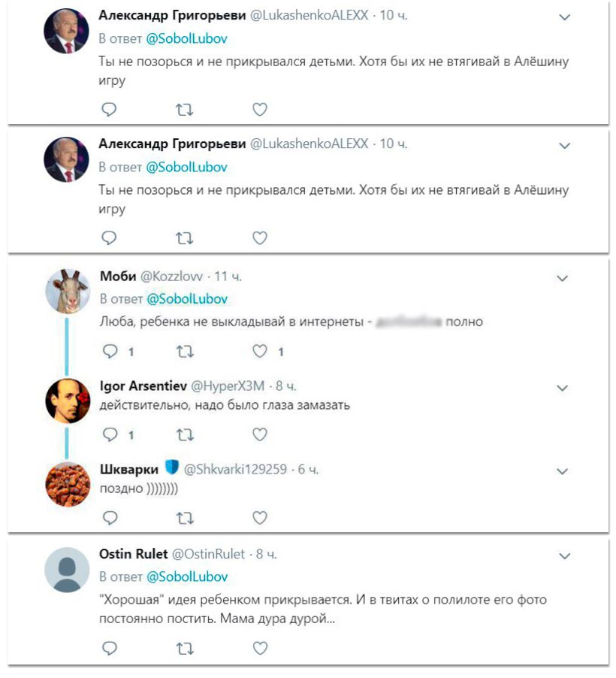
Task: Expand the chevron menu on Шкварки's tweet
Action: [563, 471]
